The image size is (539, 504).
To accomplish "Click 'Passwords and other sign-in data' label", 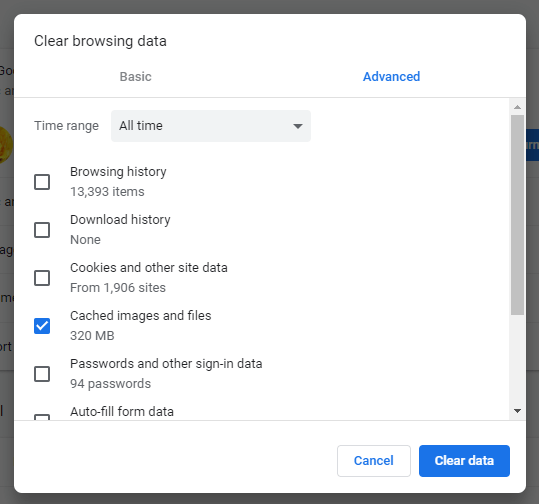I will 166,364.
